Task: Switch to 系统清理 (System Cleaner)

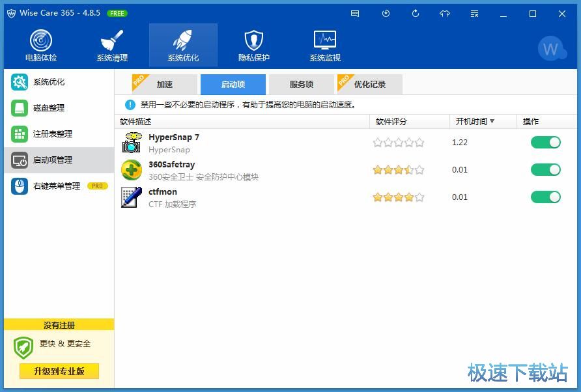Action: [x=111, y=44]
